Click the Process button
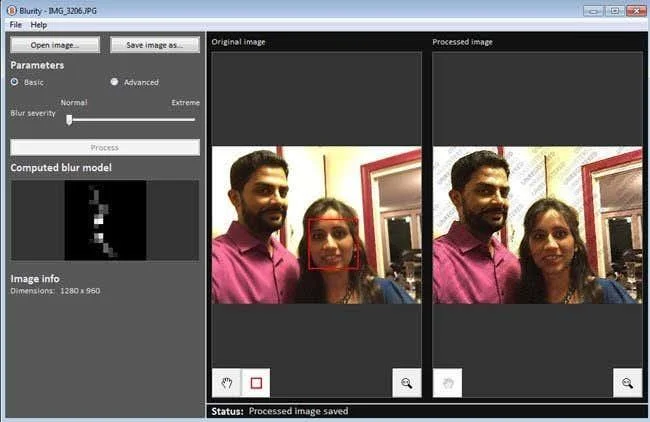 pos(105,148)
